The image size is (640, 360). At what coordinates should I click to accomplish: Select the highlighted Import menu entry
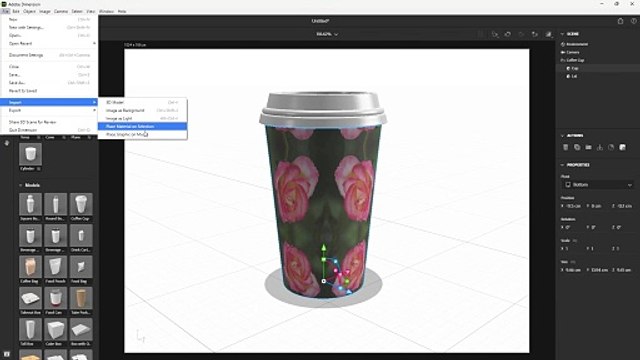(49, 102)
